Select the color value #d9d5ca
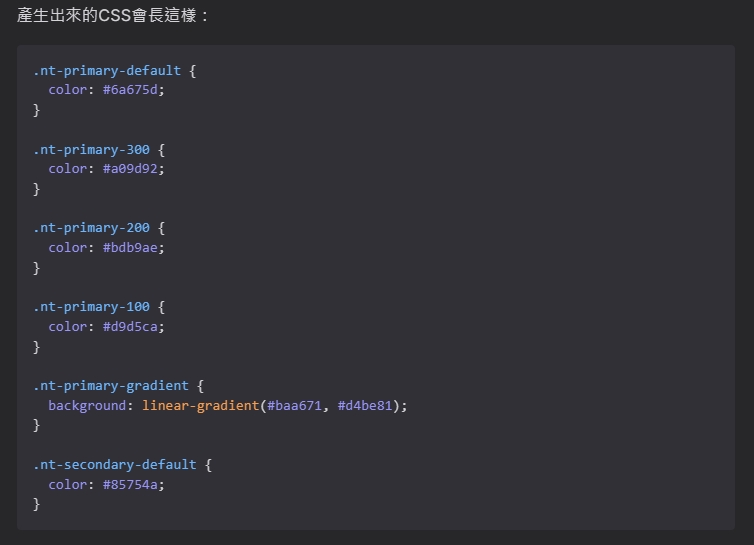The image size is (754, 545). click(130, 327)
